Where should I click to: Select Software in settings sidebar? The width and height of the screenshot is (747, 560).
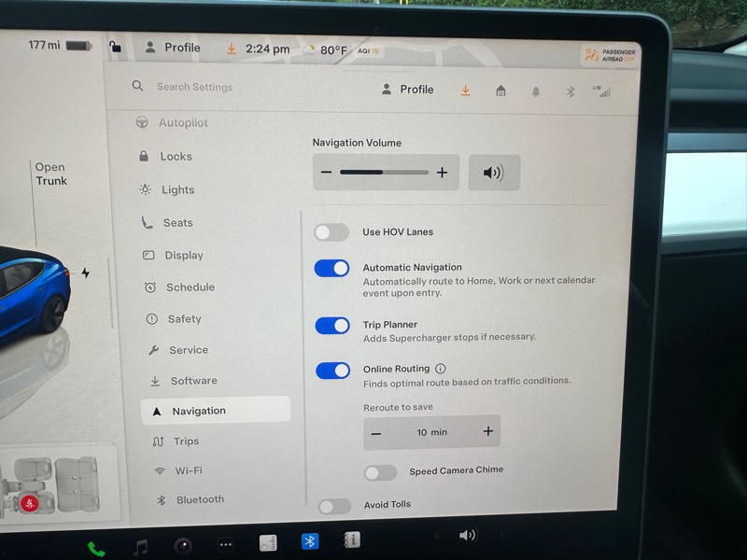point(193,381)
